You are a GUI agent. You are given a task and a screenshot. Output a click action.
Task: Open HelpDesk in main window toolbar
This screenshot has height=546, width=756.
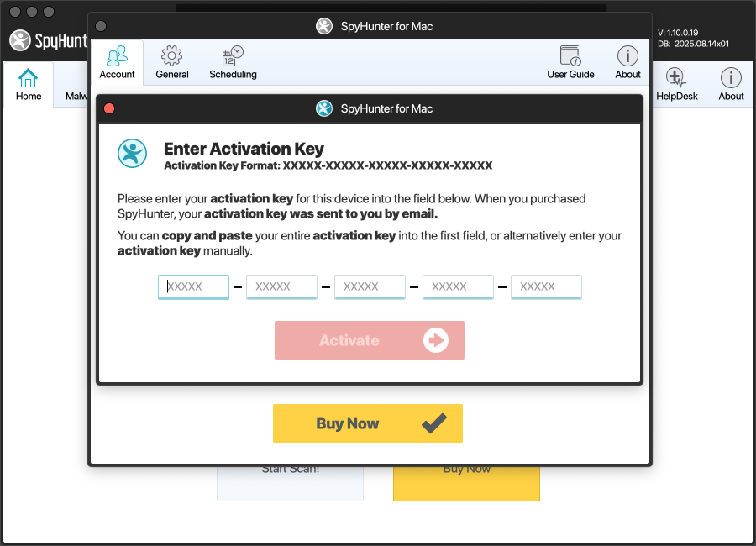676,84
